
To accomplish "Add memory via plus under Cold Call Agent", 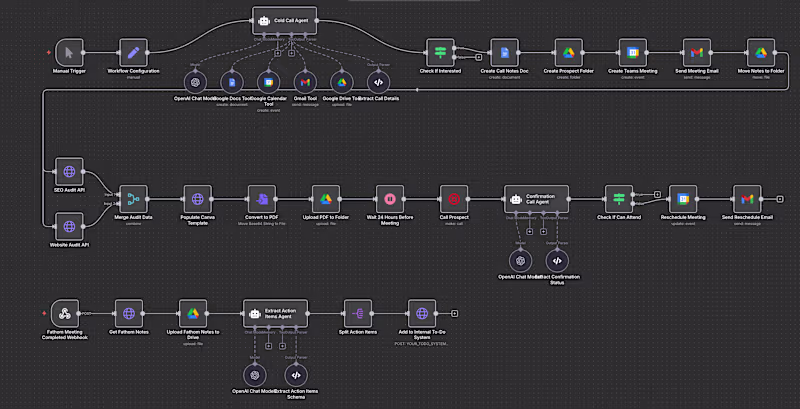I will (x=278, y=53).
